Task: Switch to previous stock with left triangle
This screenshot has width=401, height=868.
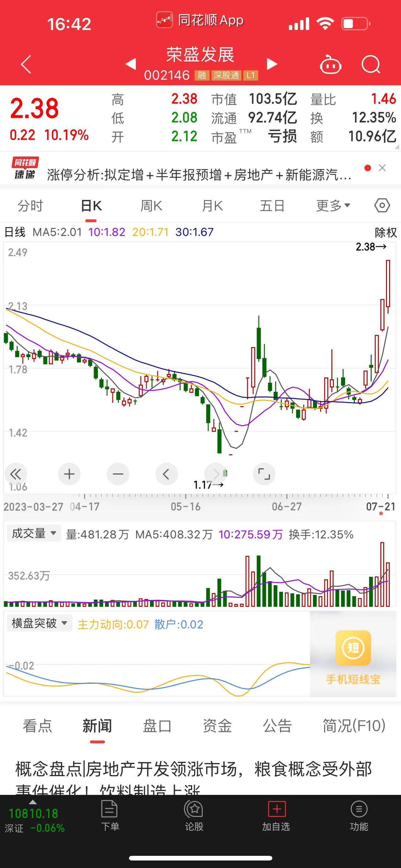Action: click(131, 64)
